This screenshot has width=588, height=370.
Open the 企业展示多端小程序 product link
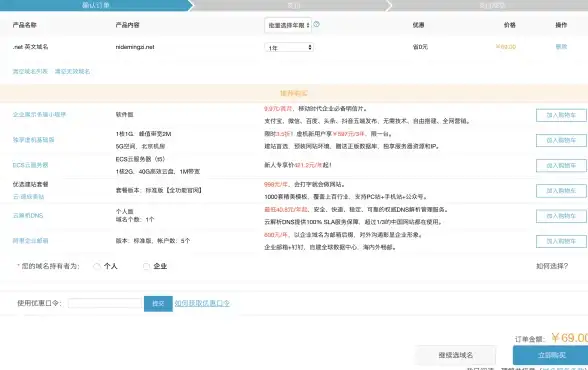pyautogui.click(x=39, y=115)
